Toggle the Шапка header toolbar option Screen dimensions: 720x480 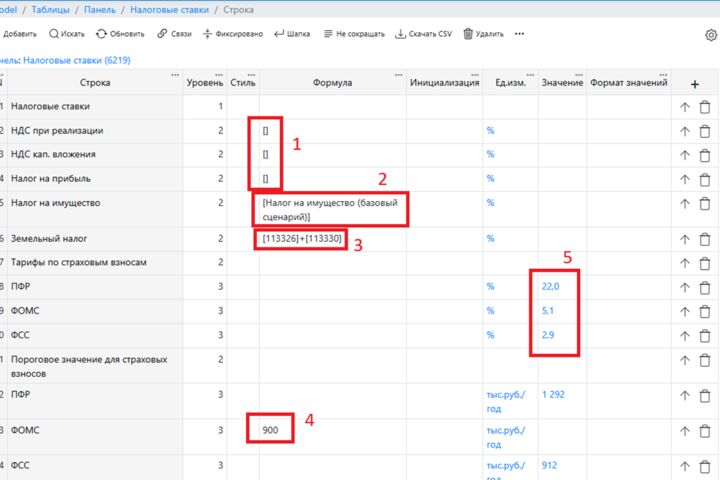click(x=292, y=34)
